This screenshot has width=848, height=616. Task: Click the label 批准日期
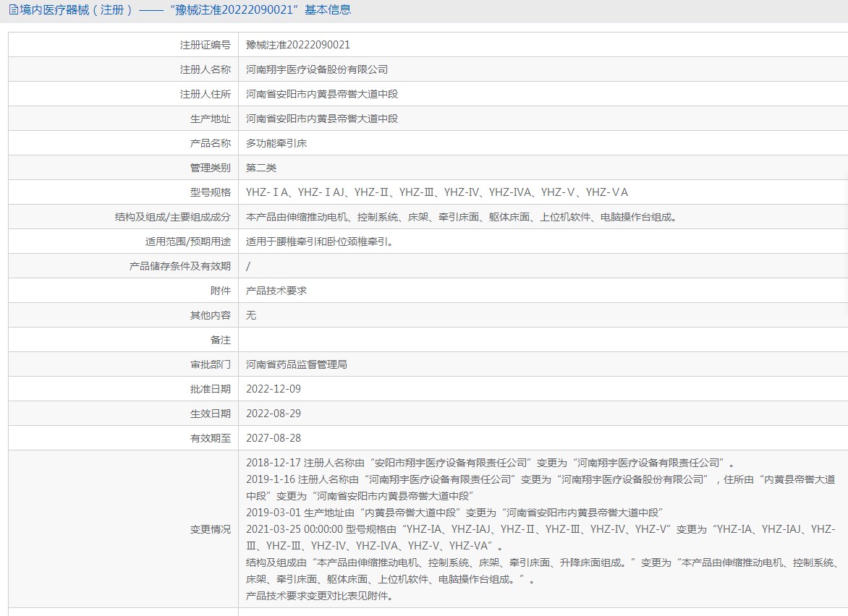click(x=211, y=389)
